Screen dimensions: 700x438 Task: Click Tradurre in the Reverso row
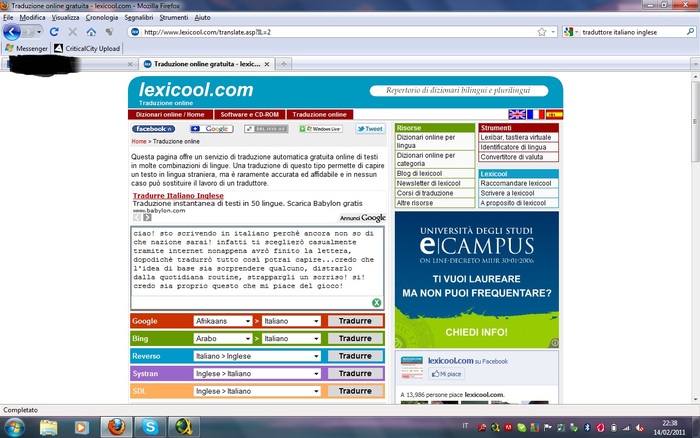coord(355,356)
